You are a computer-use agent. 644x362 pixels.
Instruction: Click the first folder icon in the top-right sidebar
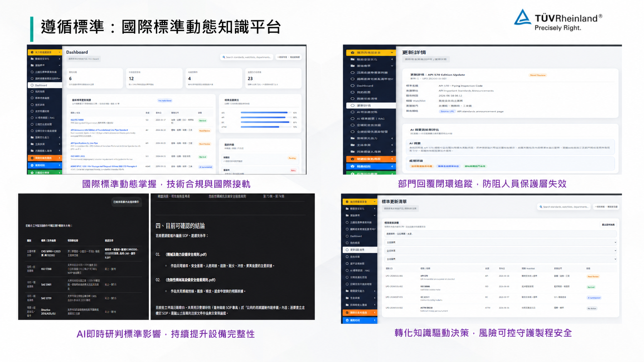[x=352, y=59]
